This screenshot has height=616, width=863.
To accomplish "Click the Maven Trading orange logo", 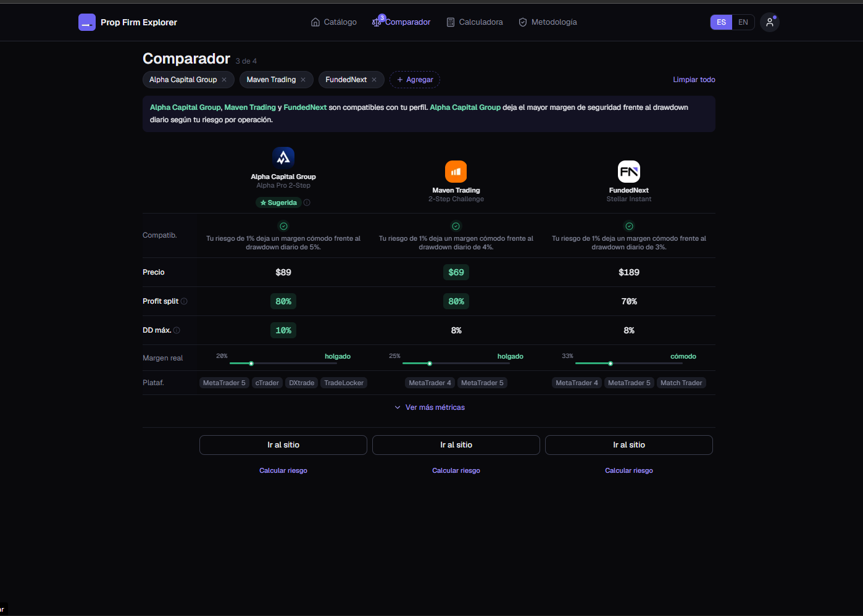I will coord(456,172).
